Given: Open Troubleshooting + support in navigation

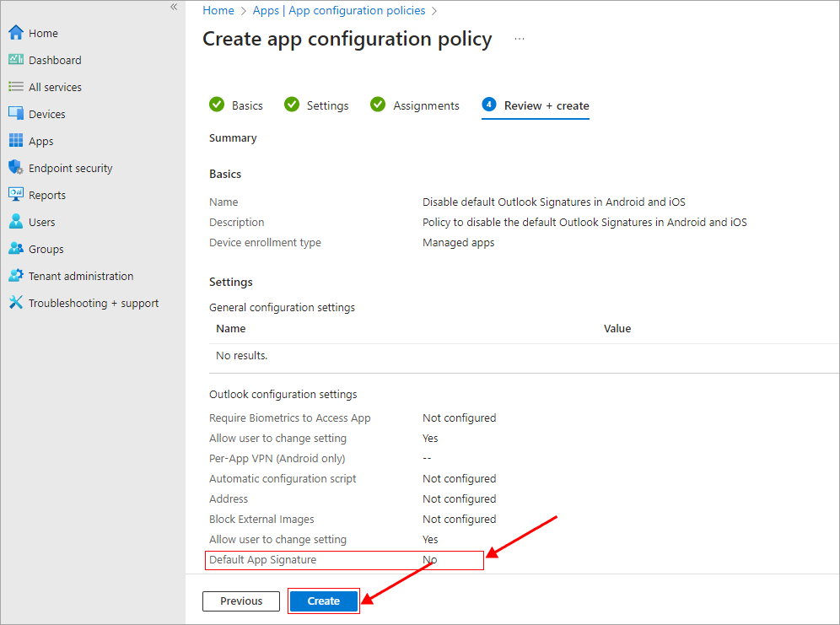Looking at the screenshot, I should 94,303.
